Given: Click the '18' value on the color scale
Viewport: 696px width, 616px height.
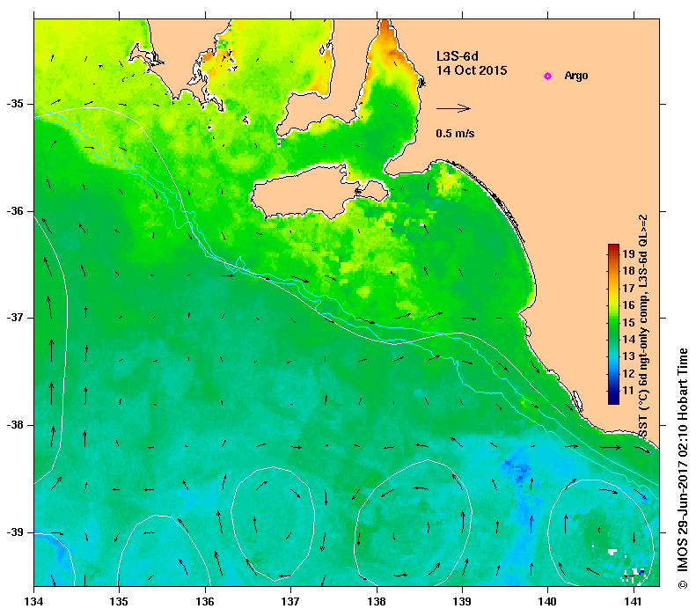Looking at the screenshot, I should [x=628, y=271].
